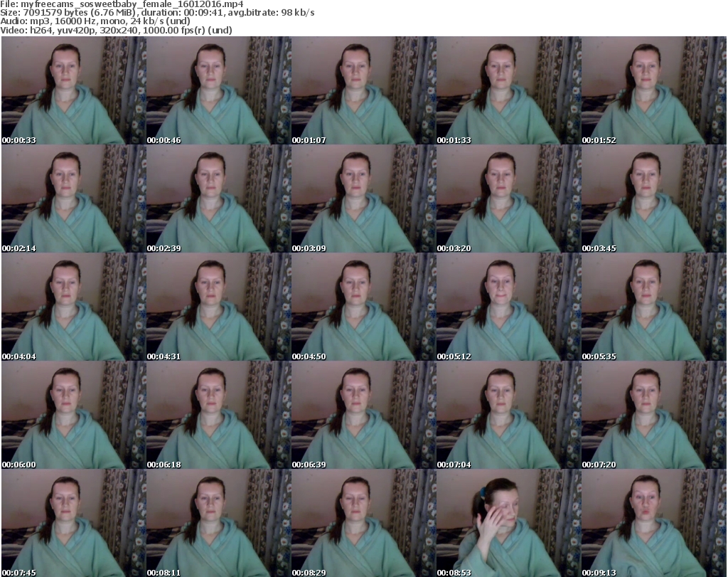
Task: Pick the frame stamped 00:05:12
Action: 509,307
